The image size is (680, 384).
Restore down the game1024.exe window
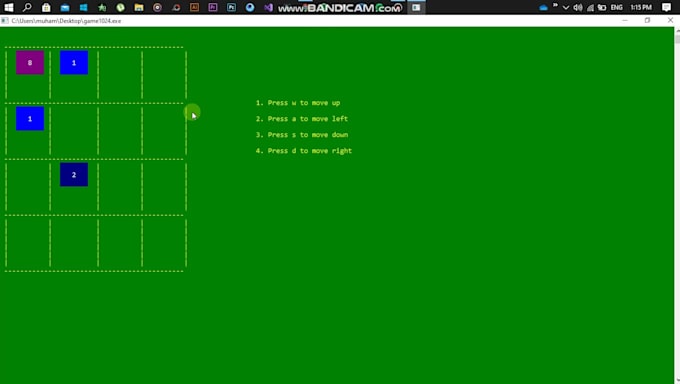click(647, 20)
